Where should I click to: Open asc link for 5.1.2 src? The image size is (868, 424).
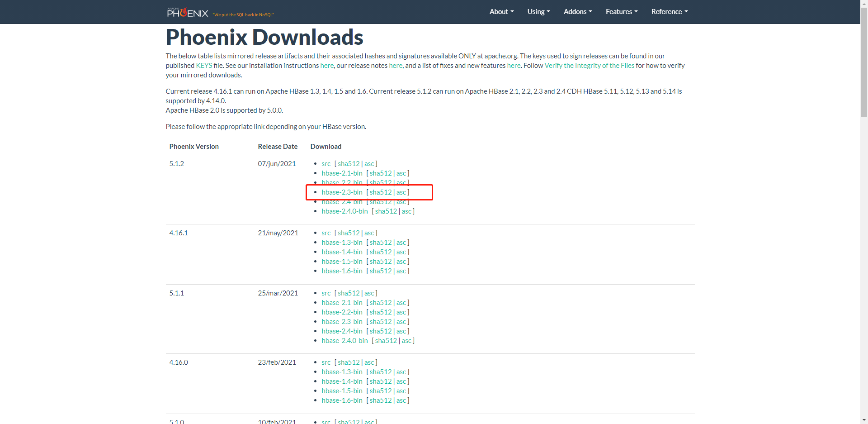(x=369, y=164)
